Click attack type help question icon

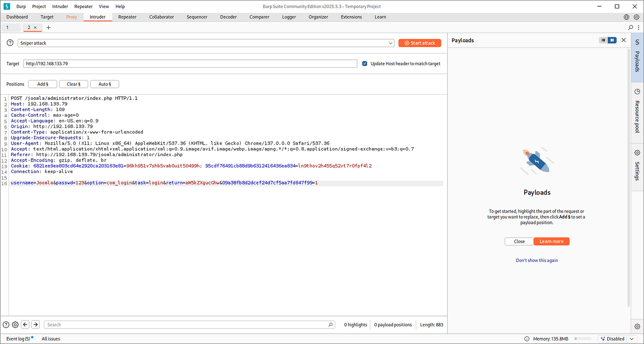pyautogui.click(x=10, y=43)
